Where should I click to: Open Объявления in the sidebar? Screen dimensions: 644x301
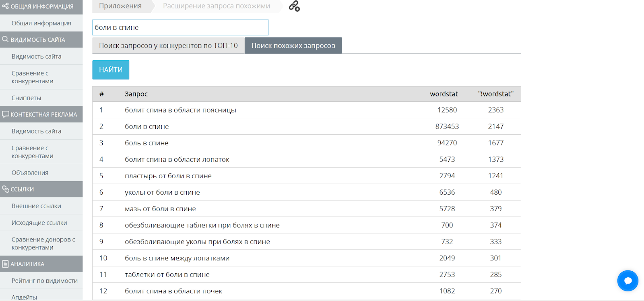pos(30,173)
